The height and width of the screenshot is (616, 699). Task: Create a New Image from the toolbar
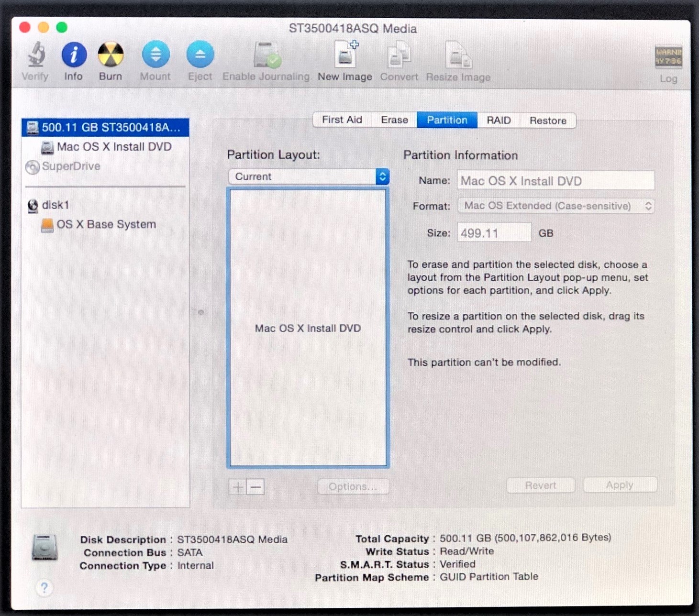[345, 55]
